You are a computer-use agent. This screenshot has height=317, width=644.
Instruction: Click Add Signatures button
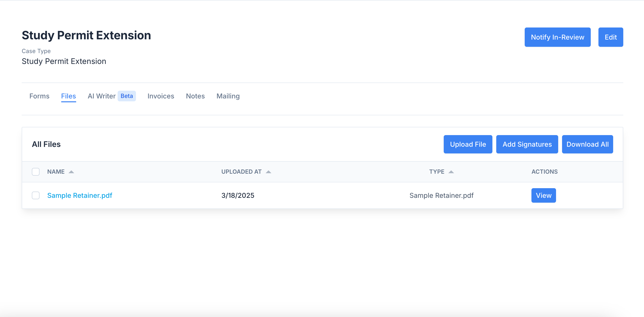click(527, 144)
